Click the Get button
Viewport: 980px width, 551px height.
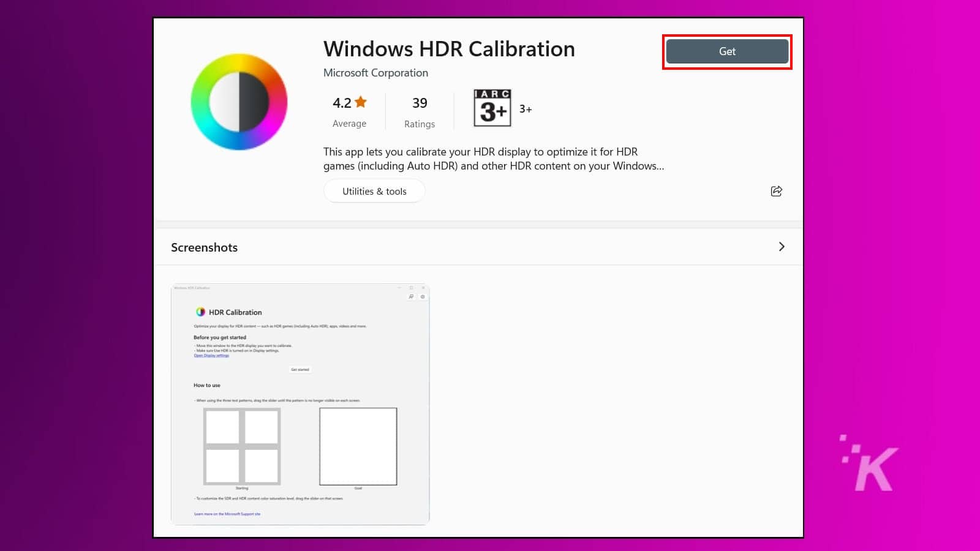[726, 51]
